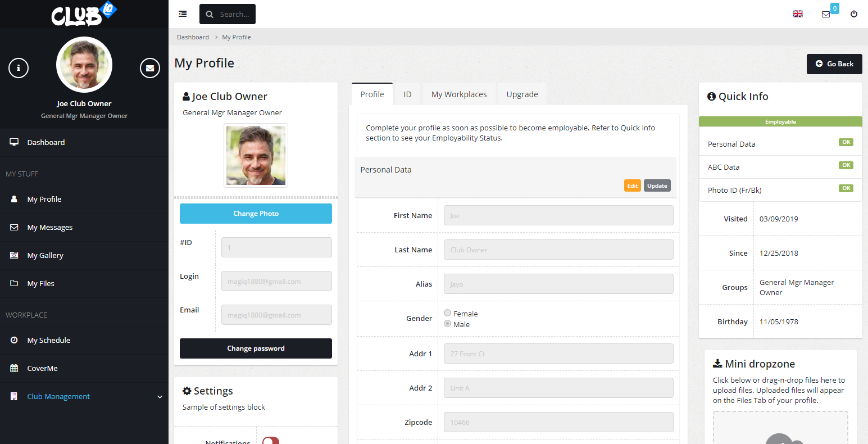Click the ClubIQ logo

click(84, 14)
